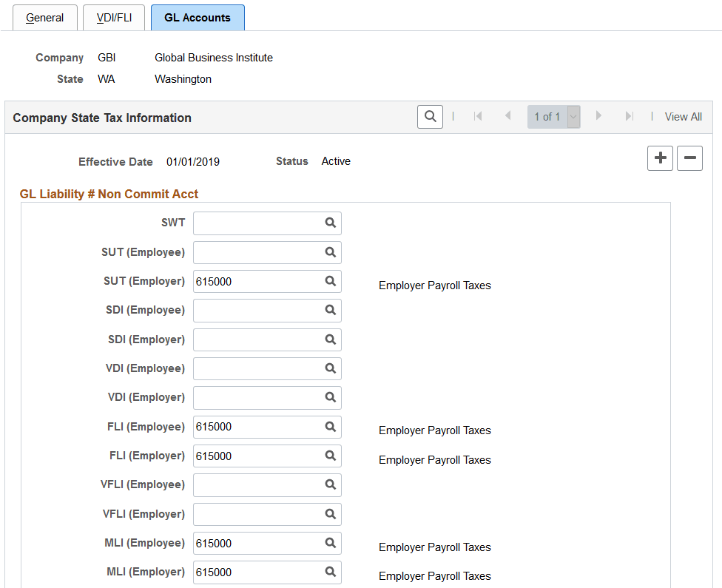The width and height of the screenshot is (722, 588).
Task: Open the "1 of 1" record dropdown
Action: (x=572, y=116)
